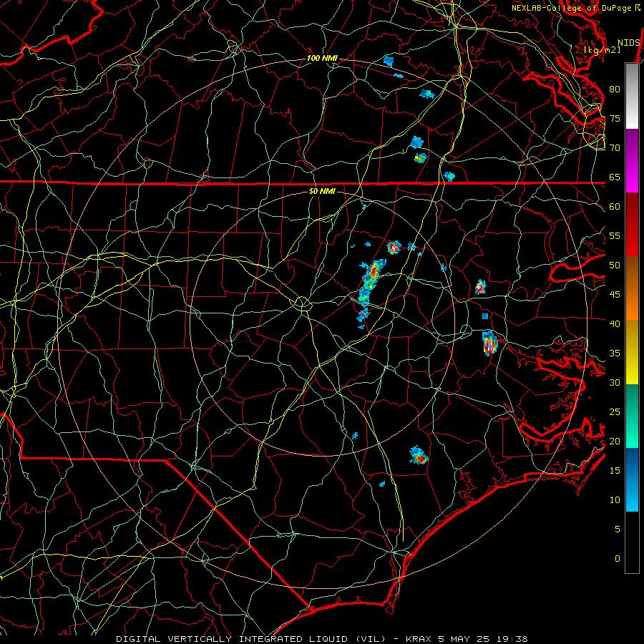Click the 45 value on the VIL scale
The width and height of the screenshot is (644, 644).
click(615, 295)
